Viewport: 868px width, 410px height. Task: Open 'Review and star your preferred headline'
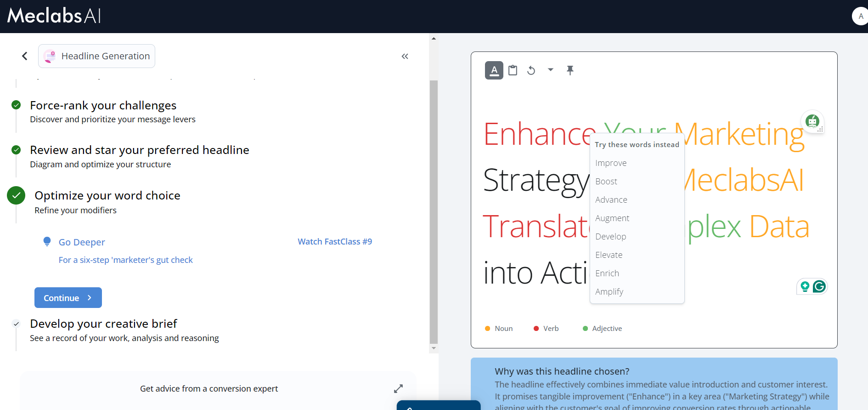point(140,150)
